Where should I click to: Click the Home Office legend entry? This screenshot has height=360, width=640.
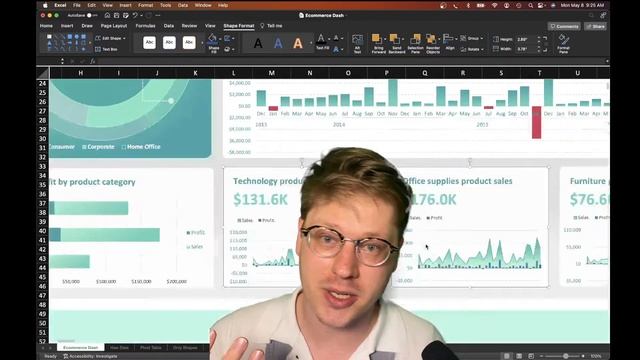click(141, 147)
